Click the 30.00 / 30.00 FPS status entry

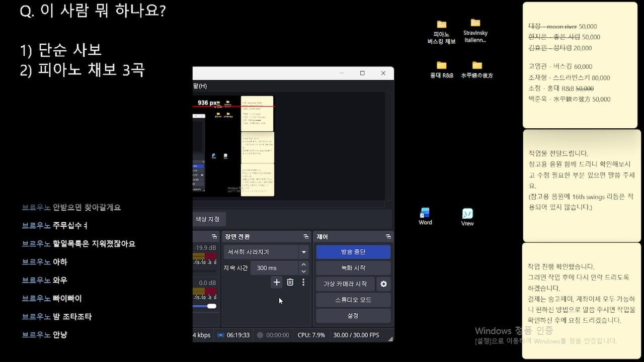(x=356, y=335)
